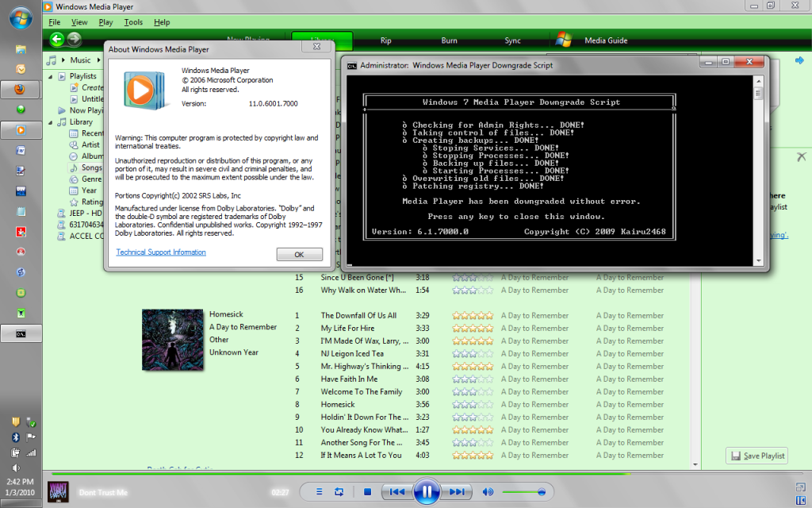Viewport: 812px width, 508px height.
Task: Click the blue arrow icon in the right pane
Action: [x=799, y=60]
